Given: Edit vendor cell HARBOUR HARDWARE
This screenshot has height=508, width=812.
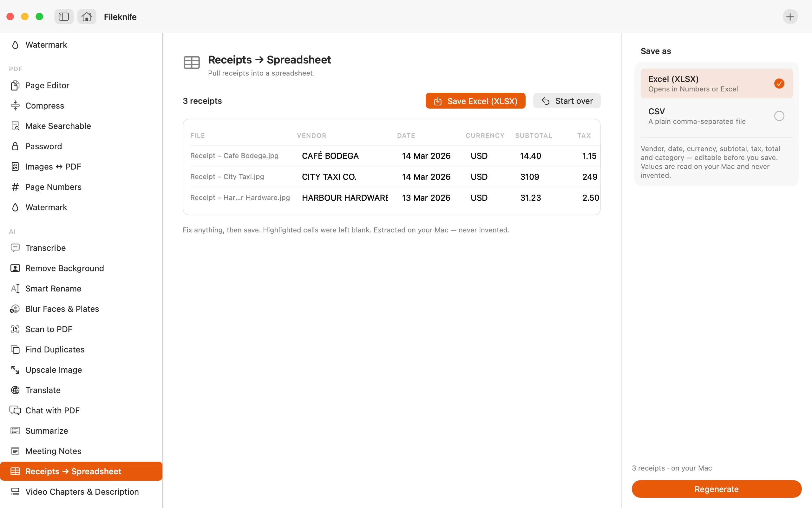Looking at the screenshot, I should [x=344, y=198].
